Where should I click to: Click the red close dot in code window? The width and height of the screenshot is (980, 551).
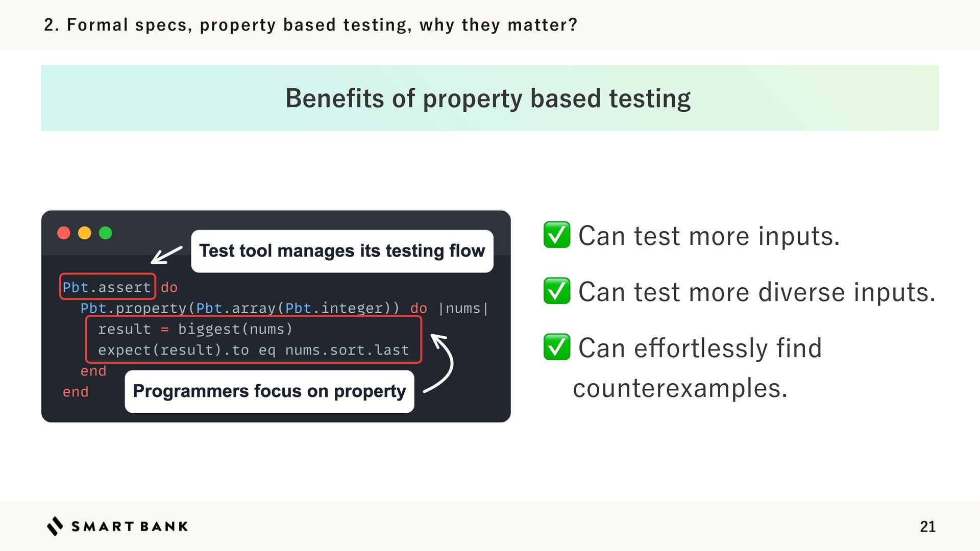click(64, 233)
